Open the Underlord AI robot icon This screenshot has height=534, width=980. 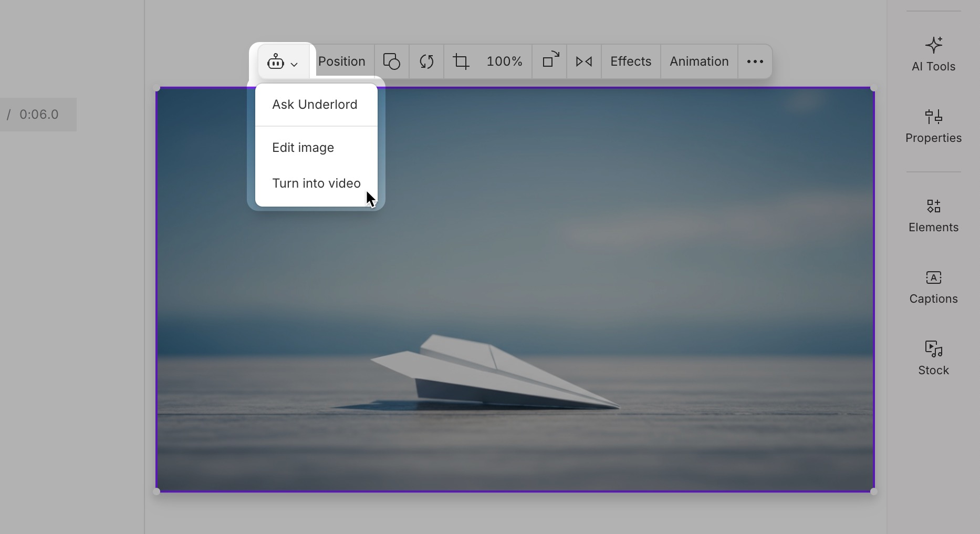pyautogui.click(x=276, y=61)
